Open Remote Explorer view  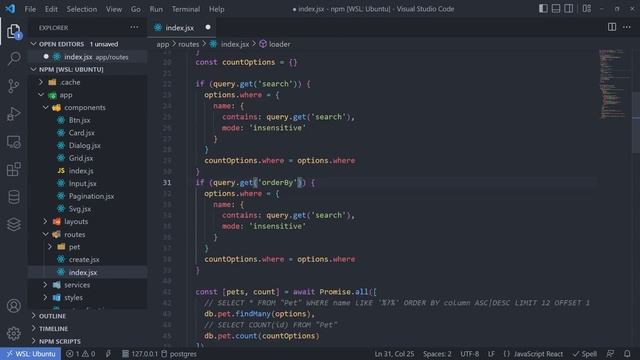(x=13, y=142)
